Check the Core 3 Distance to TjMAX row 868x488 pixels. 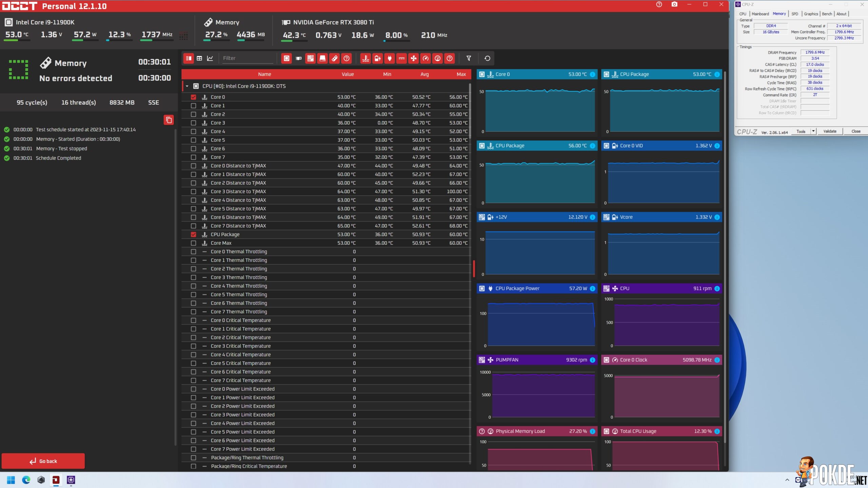tap(193, 191)
